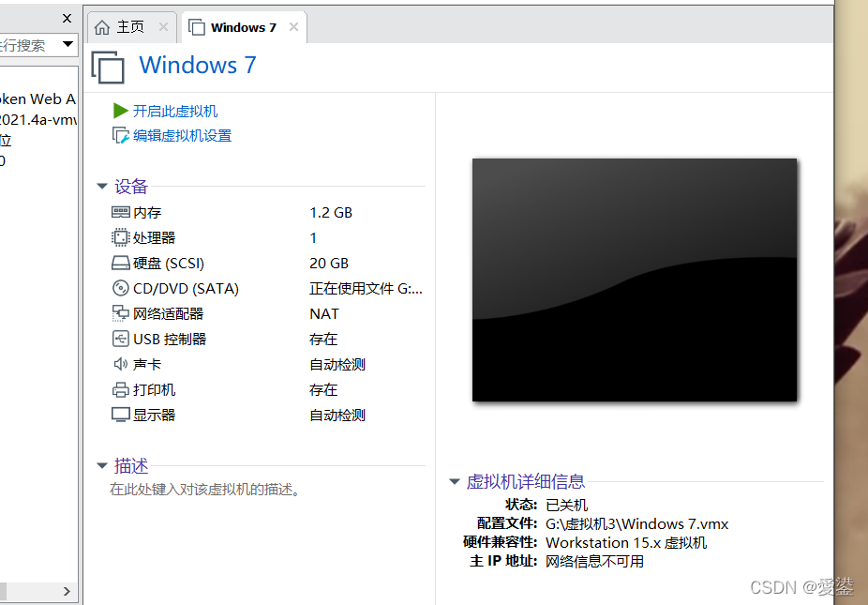The width and height of the screenshot is (868, 605).
Task: Click the home icon on 主页 tab
Action: tap(102, 27)
